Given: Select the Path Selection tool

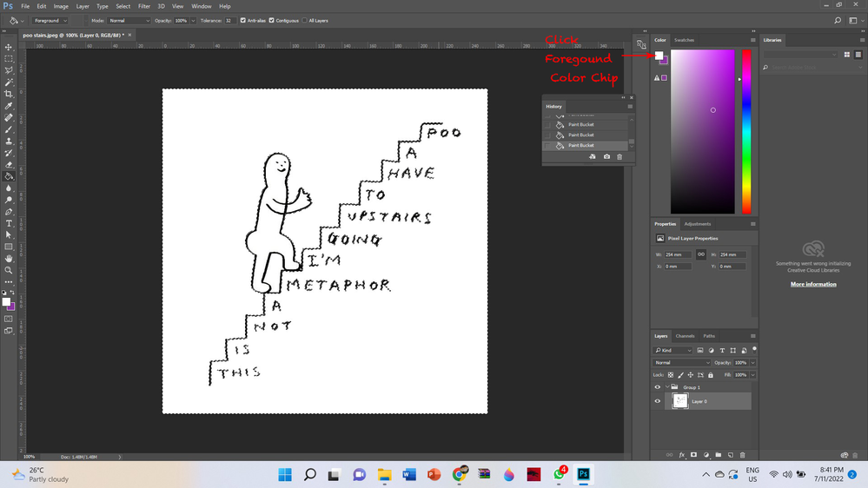Looking at the screenshot, I should (x=9, y=235).
